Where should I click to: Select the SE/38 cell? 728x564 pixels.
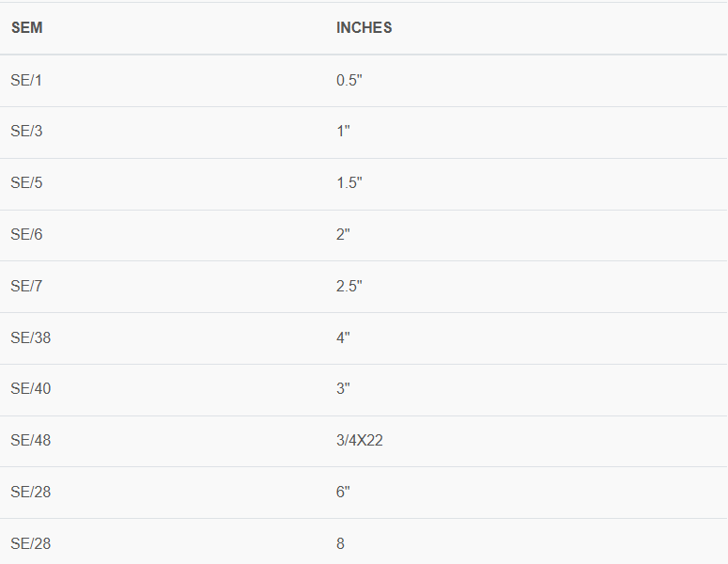[x=30, y=337]
